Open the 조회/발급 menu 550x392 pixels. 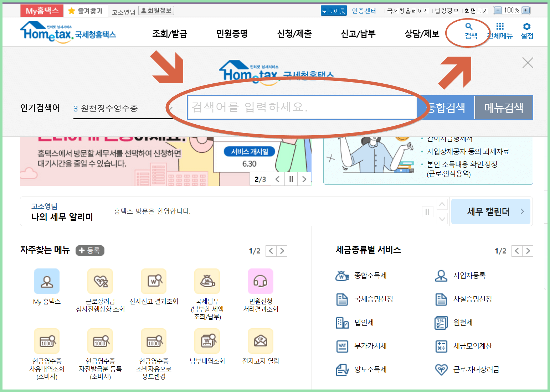[170, 34]
